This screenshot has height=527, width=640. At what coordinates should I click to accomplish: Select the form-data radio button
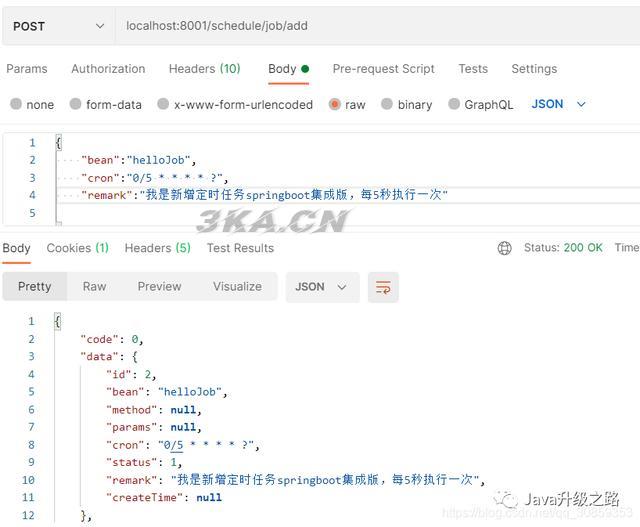tap(76, 104)
